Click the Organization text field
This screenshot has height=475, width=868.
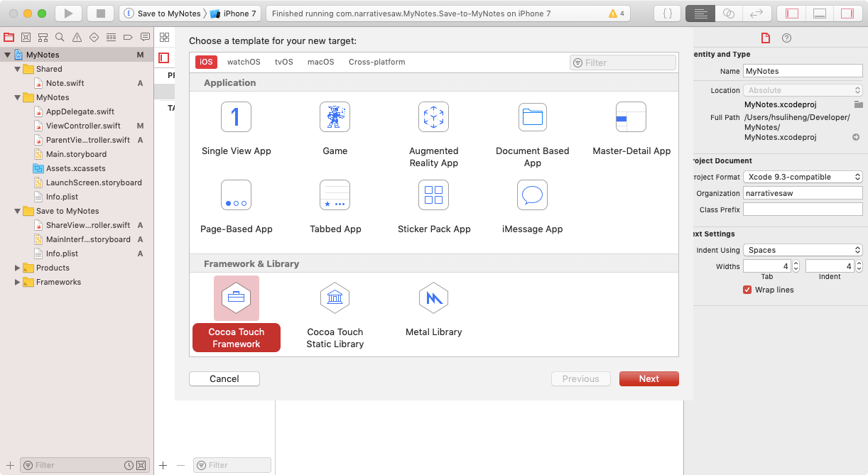pos(803,193)
